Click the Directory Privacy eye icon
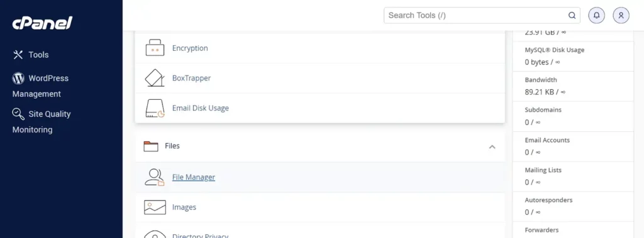Screen dimensions: 644x238 click(155, 235)
